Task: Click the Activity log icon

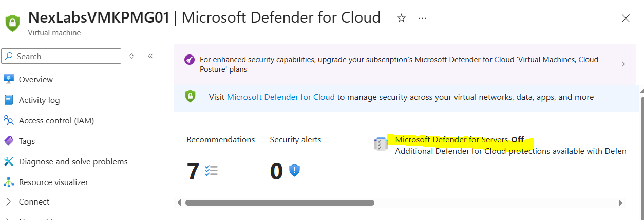Action: point(8,100)
